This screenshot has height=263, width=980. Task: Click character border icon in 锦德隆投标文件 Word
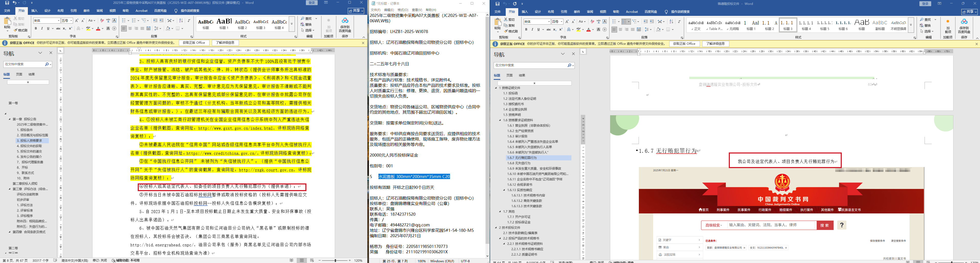[605, 22]
